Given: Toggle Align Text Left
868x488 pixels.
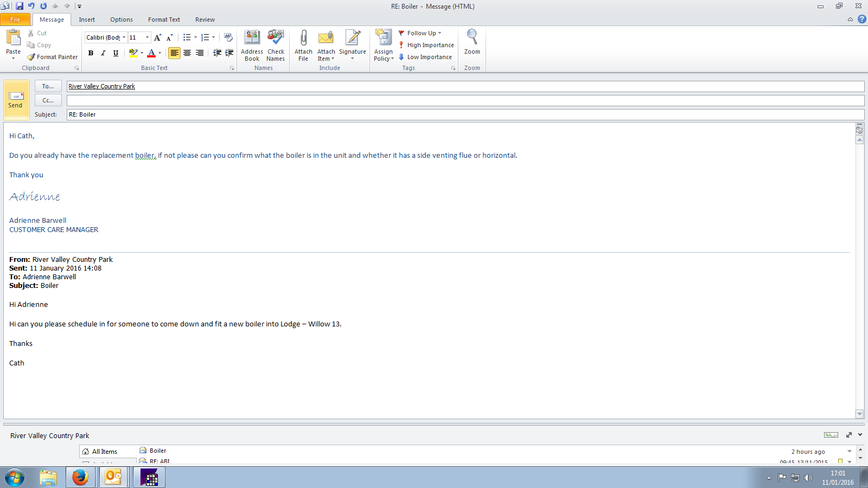Looking at the screenshot, I should coord(174,53).
